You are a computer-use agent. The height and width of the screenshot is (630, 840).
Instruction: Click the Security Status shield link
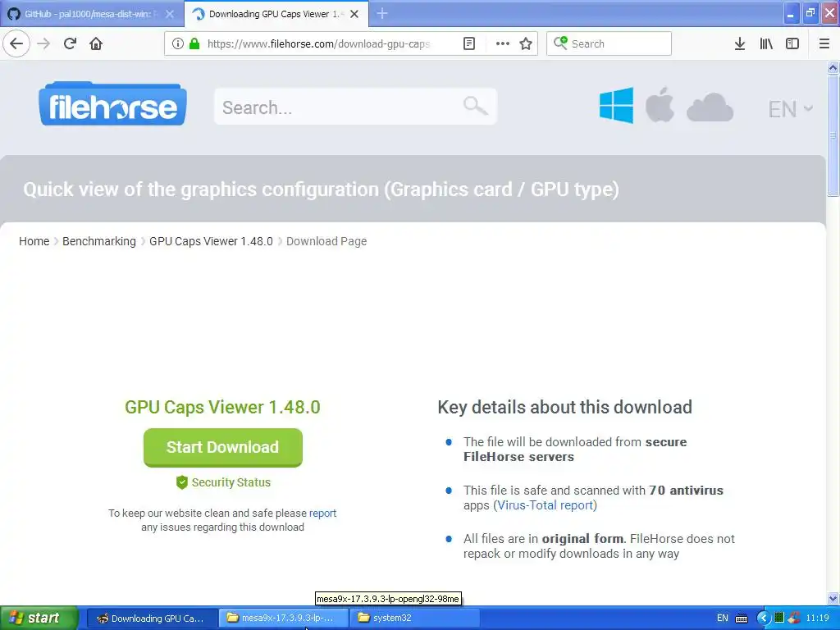[223, 482]
